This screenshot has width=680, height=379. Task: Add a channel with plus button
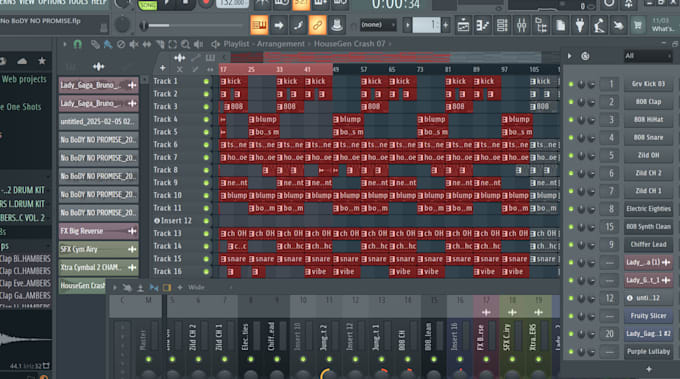[x=649, y=369]
